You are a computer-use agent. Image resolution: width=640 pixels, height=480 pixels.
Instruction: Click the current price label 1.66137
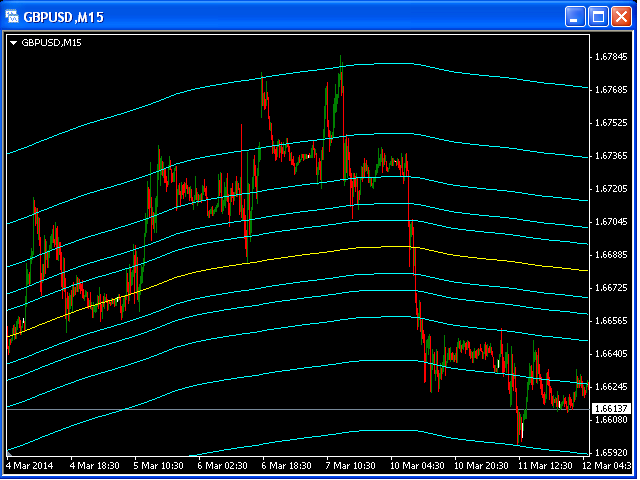click(611, 409)
